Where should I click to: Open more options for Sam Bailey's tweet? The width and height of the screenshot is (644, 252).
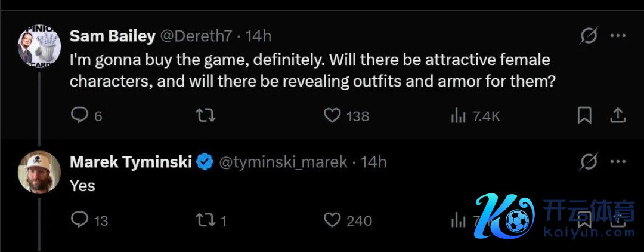[618, 36]
